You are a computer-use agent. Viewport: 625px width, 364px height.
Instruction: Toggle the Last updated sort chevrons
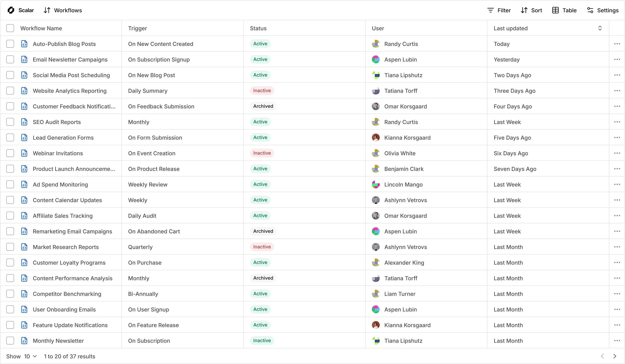click(600, 28)
